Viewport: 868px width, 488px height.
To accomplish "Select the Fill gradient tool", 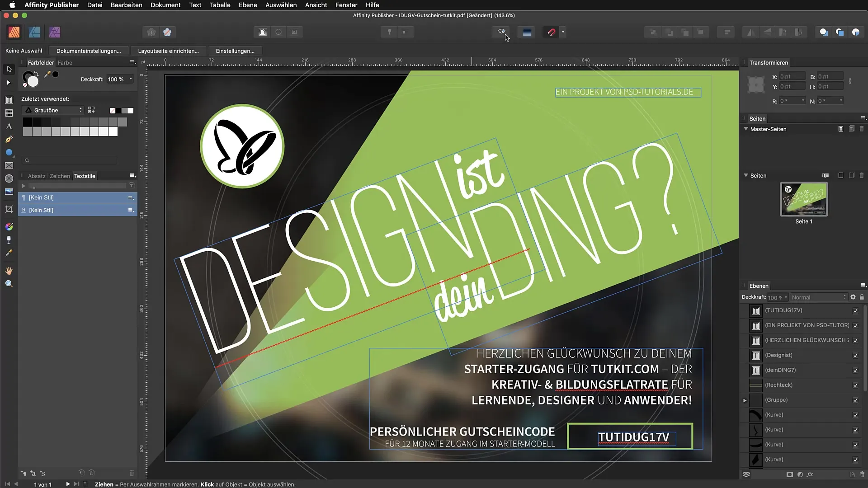I will coord(9,226).
